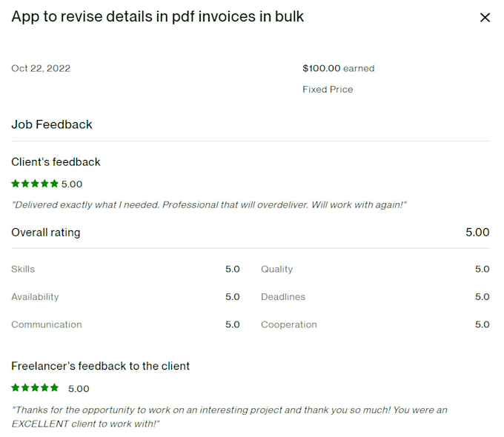Click the job title about pdf invoices
Screen dimensions: 504x437
157,17
